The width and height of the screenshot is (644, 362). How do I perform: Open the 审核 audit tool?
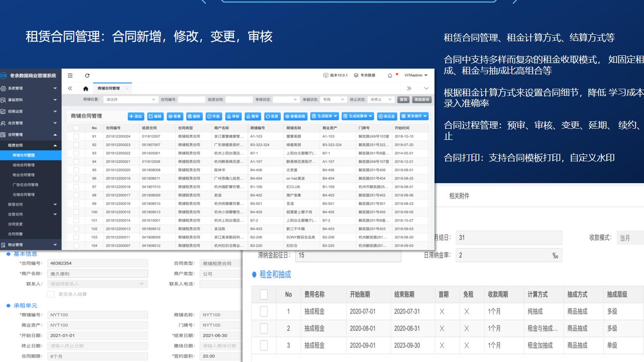(x=233, y=116)
